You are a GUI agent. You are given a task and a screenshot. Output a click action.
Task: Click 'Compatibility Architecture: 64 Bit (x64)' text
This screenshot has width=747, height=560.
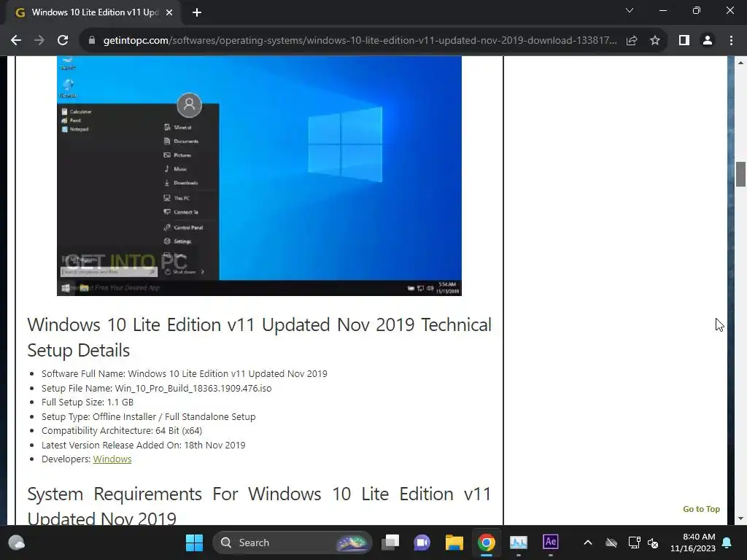[x=122, y=430]
